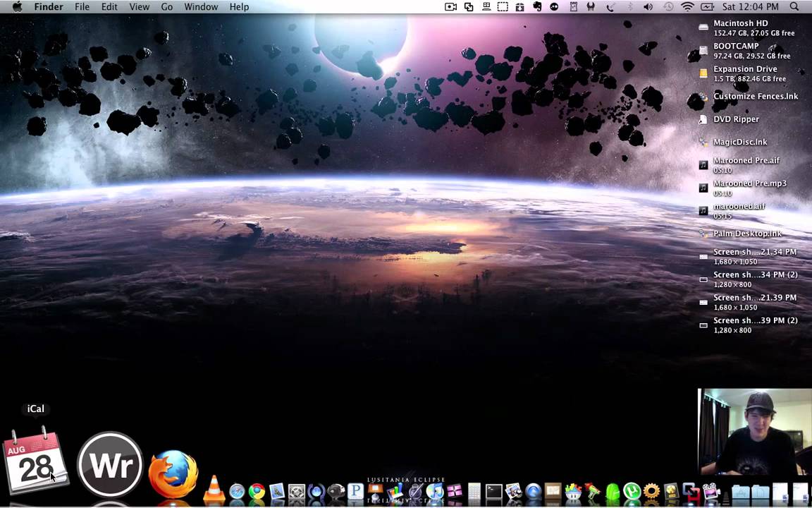Select Screen sh...21.34 PM 1,680×1,050 file
Screen dimensions: 812x508
(747, 256)
